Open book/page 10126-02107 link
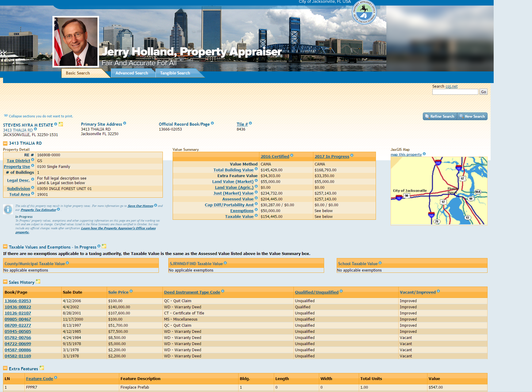 18,313
